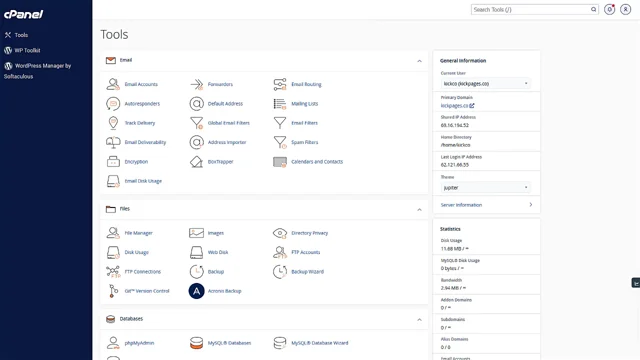Open the Mailing Lists icon

point(280,104)
